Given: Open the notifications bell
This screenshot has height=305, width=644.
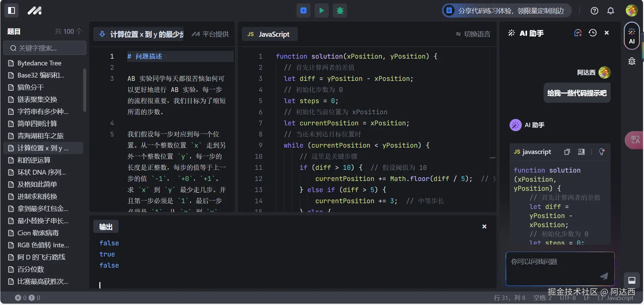Looking at the screenshot, I should click(x=610, y=10).
